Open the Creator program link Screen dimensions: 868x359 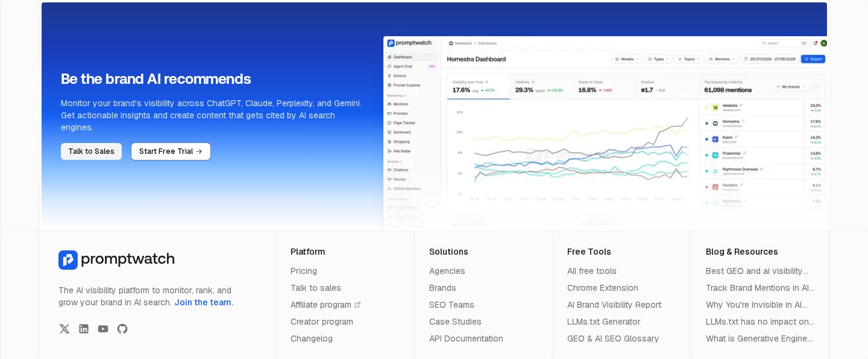point(322,322)
